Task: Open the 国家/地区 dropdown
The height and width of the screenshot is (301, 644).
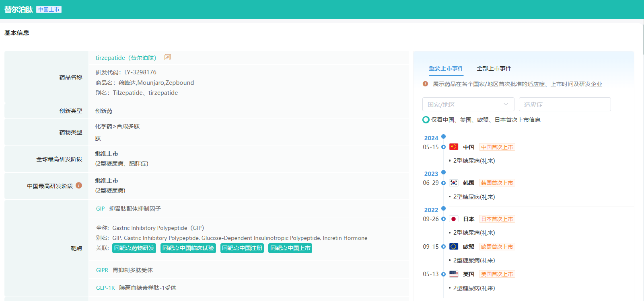Action: click(x=468, y=104)
